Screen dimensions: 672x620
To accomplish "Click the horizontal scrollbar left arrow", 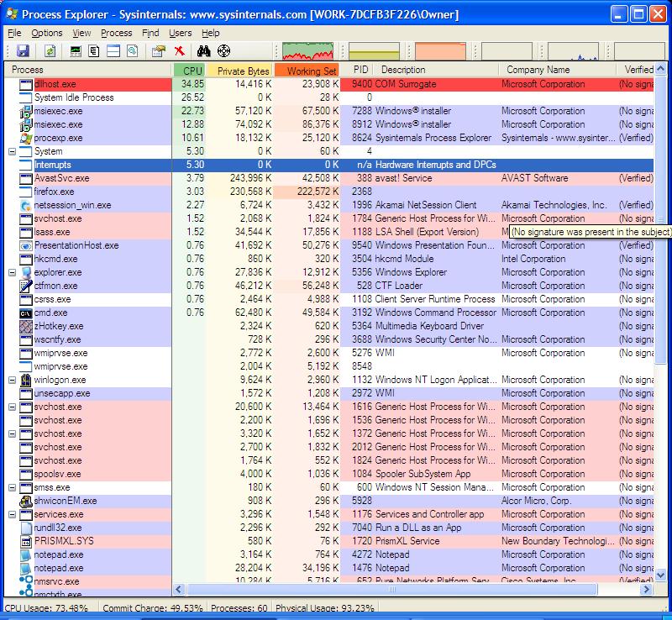I will point(179,590).
